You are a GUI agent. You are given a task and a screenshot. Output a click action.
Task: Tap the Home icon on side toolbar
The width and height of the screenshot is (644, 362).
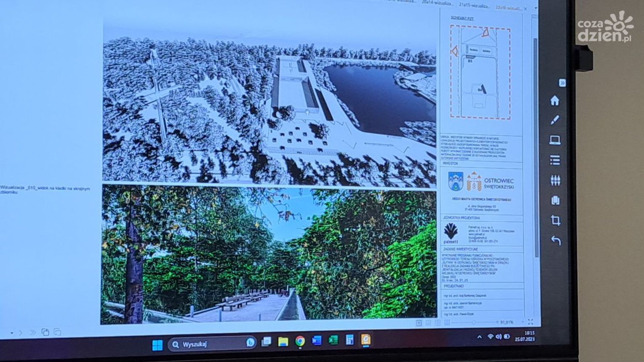click(x=555, y=100)
